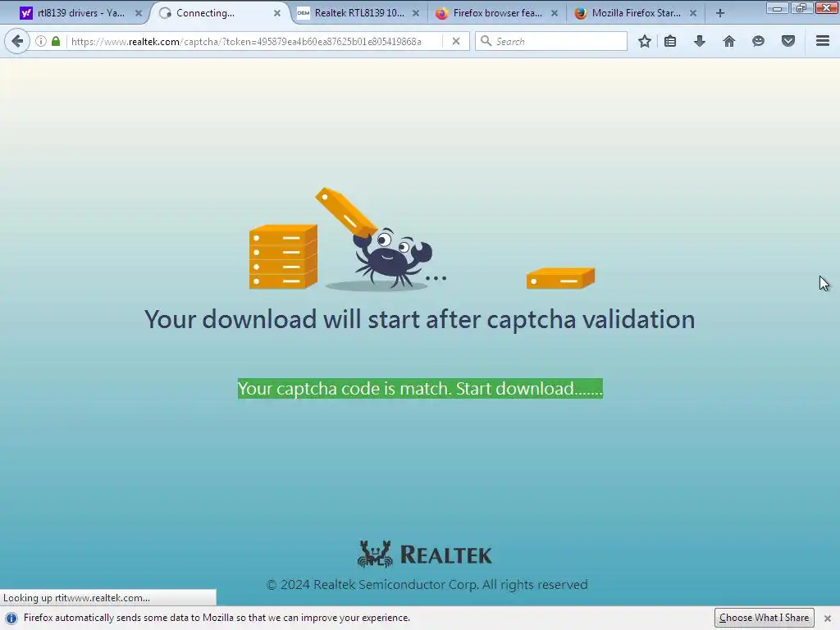Image resolution: width=840 pixels, height=630 pixels.
Task: Close the Connecting... tab
Action: tap(277, 13)
